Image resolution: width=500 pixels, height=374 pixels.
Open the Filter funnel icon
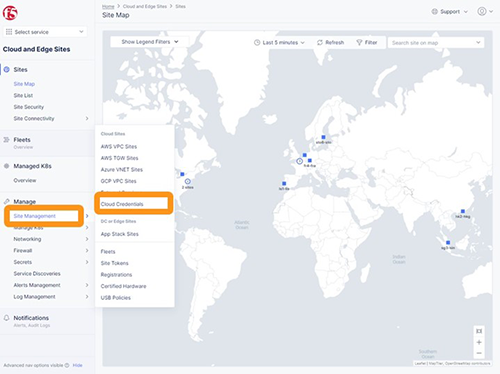pos(359,43)
